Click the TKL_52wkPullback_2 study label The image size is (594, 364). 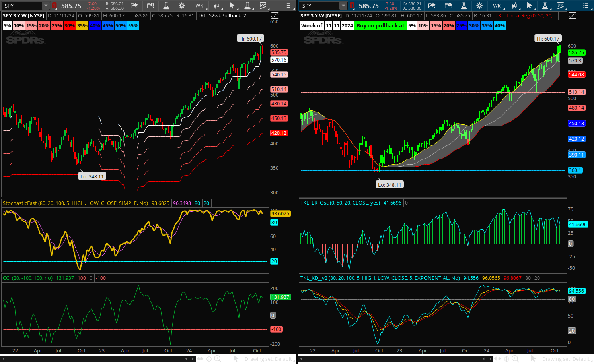point(224,15)
